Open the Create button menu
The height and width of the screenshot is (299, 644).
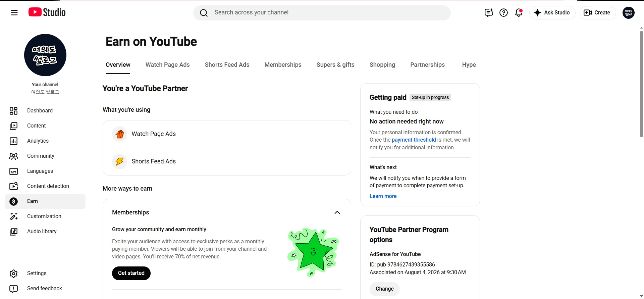(x=597, y=13)
